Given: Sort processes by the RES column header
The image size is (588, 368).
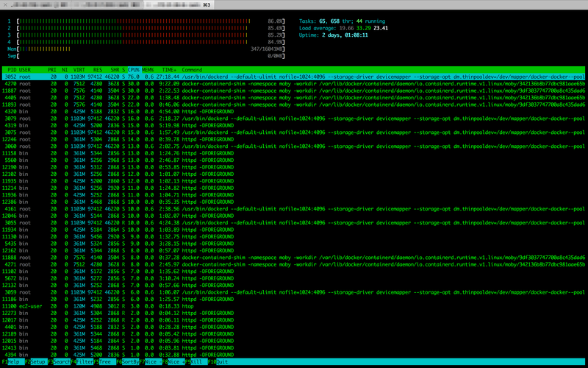Looking at the screenshot, I should (98, 70).
